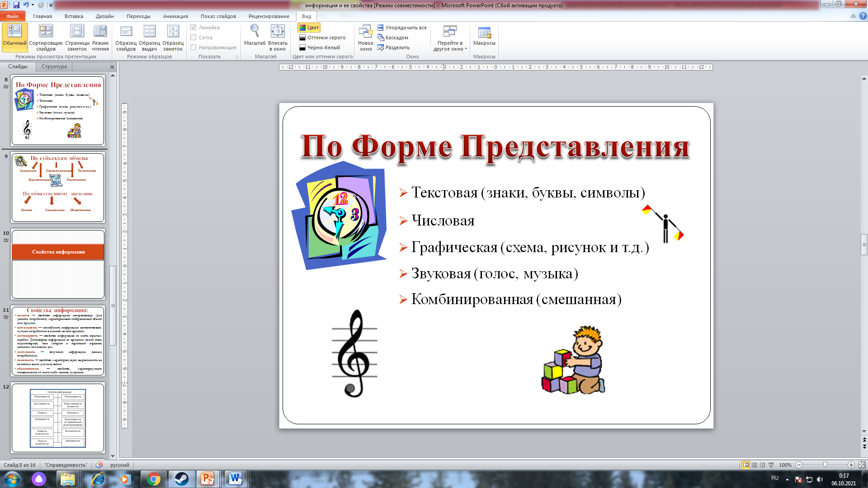Image resolution: width=868 pixels, height=488 pixels.
Task: Click zoom slider handle in status bar
Action: click(x=825, y=465)
